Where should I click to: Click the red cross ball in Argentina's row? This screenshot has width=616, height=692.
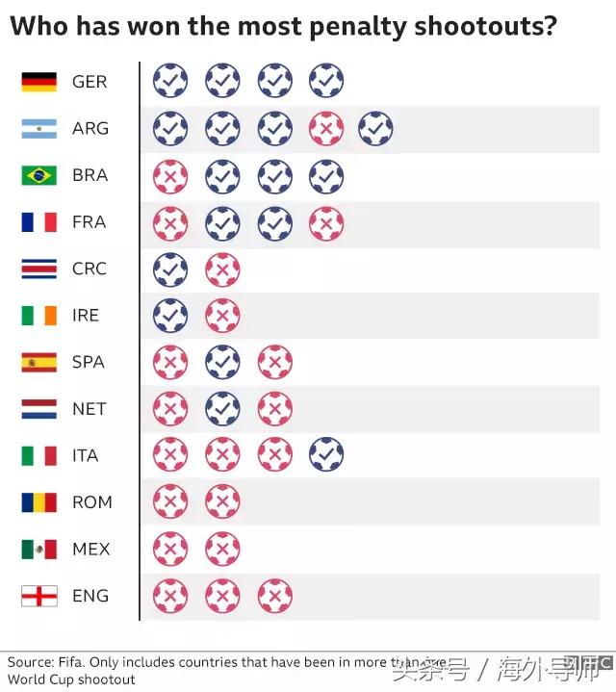pos(327,128)
